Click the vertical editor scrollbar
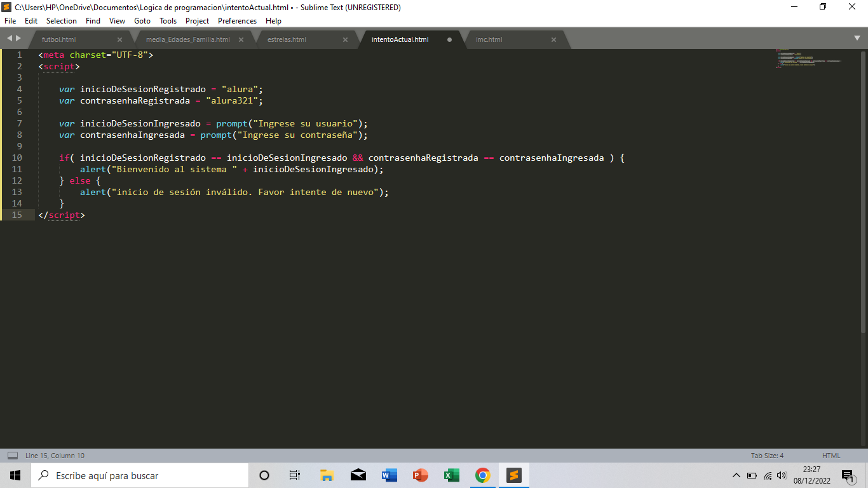868x488 pixels. (x=864, y=191)
